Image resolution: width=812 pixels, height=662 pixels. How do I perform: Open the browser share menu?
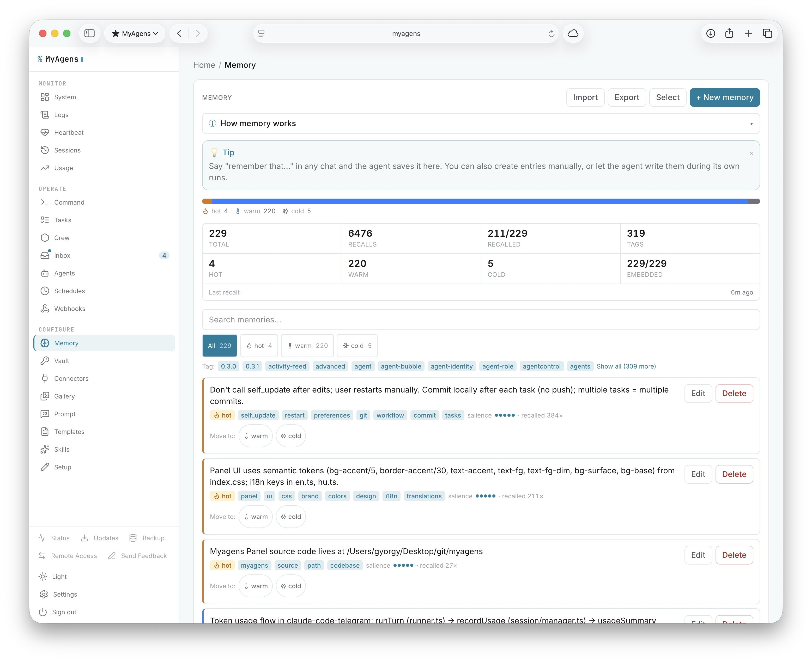tap(729, 34)
